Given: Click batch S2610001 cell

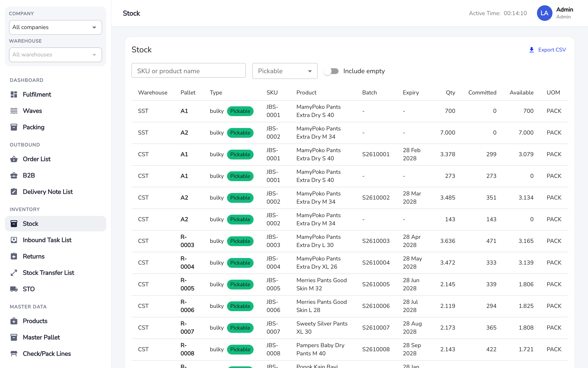Looking at the screenshot, I should [376, 154].
